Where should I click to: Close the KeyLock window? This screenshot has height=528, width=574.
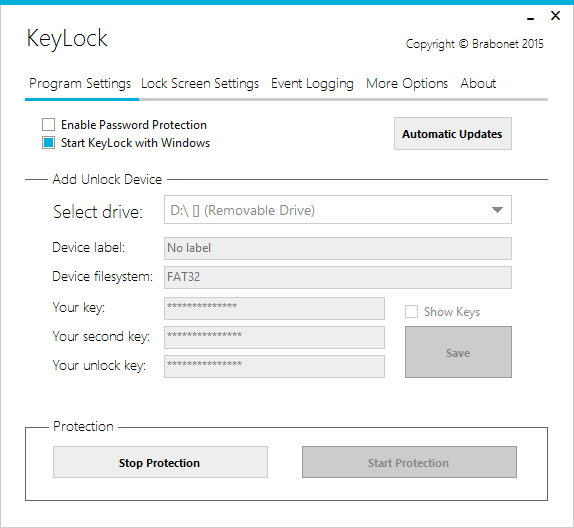555,16
